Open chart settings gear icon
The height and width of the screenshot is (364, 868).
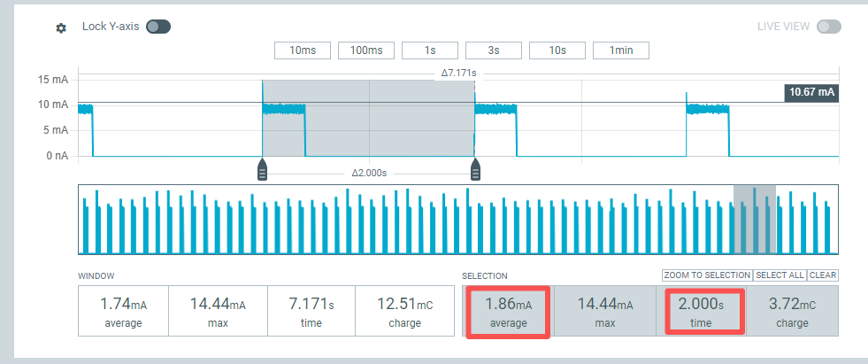(61, 27)
